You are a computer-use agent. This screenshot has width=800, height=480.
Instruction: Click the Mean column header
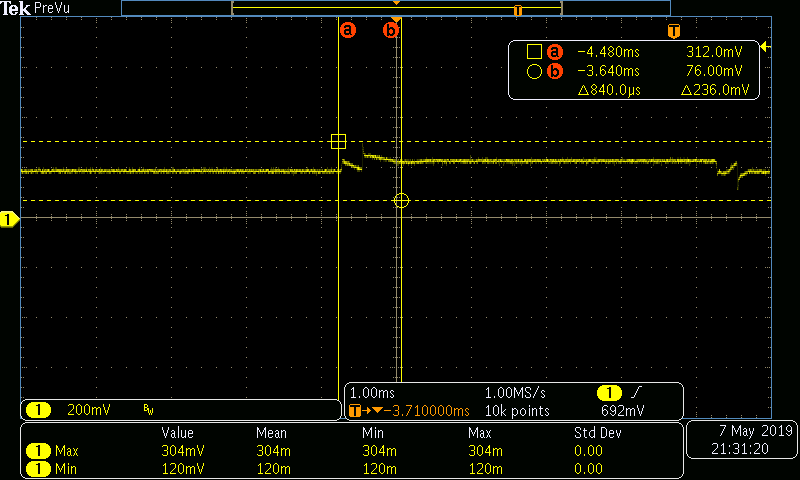[x=271, y=433]
